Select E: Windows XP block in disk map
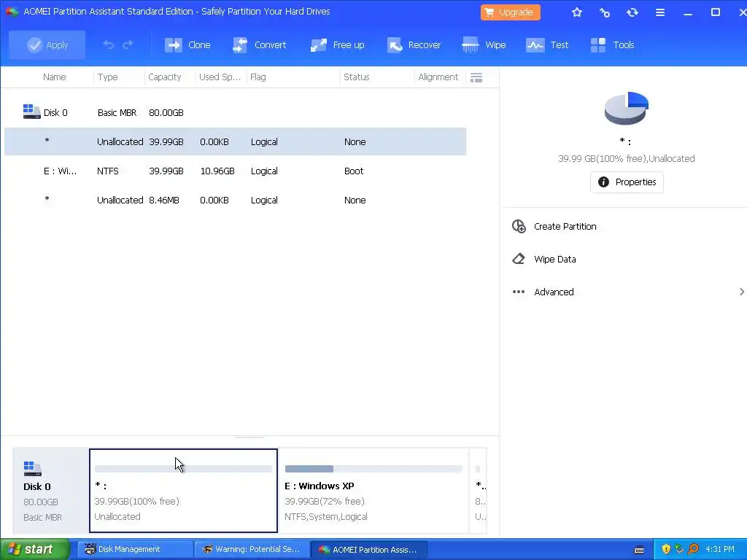Screen dimensions: 747x560 coord(373,491)
